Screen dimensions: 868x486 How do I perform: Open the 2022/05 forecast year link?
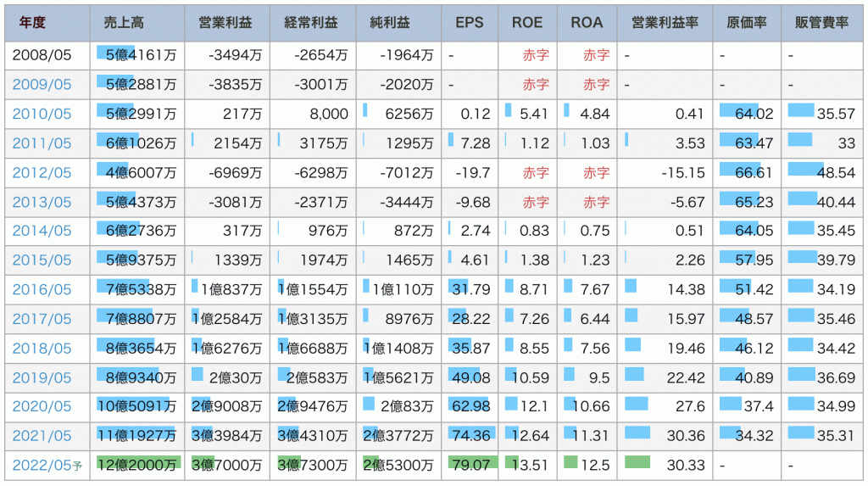pos(42,465)
